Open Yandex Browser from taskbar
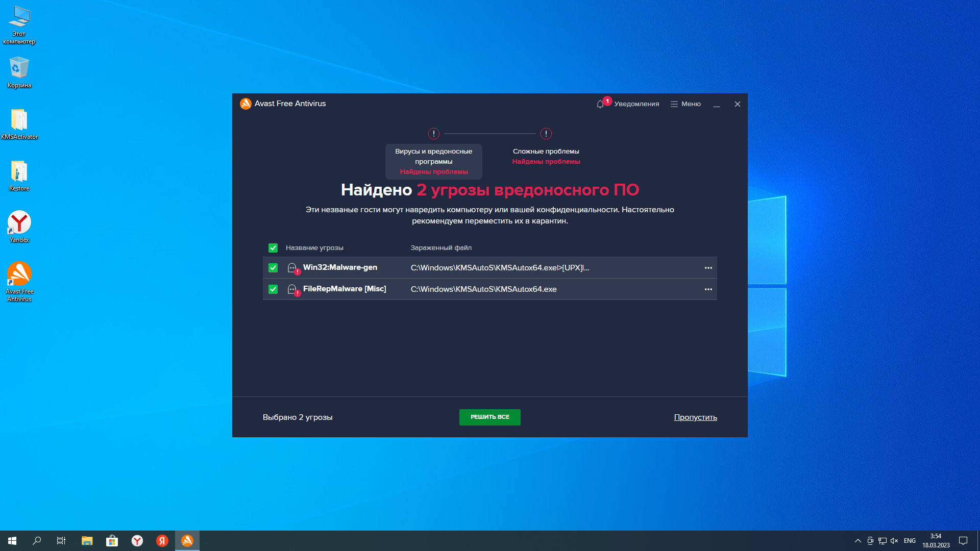 tap(137, 541)
